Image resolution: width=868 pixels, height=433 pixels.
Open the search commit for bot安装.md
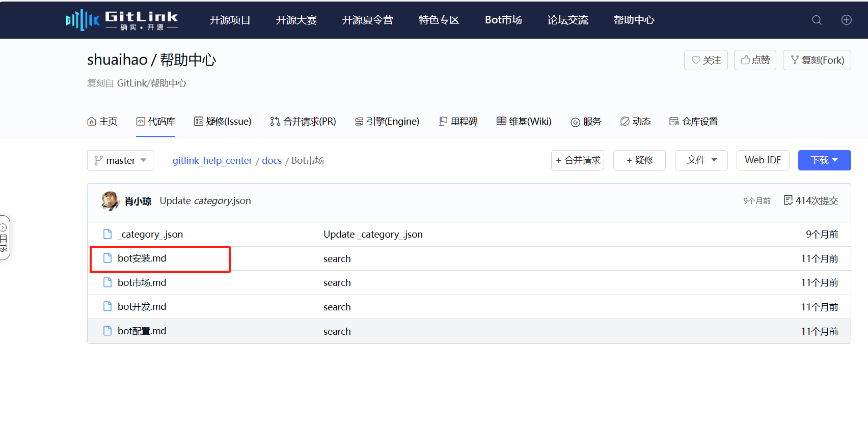click(337, 258)
